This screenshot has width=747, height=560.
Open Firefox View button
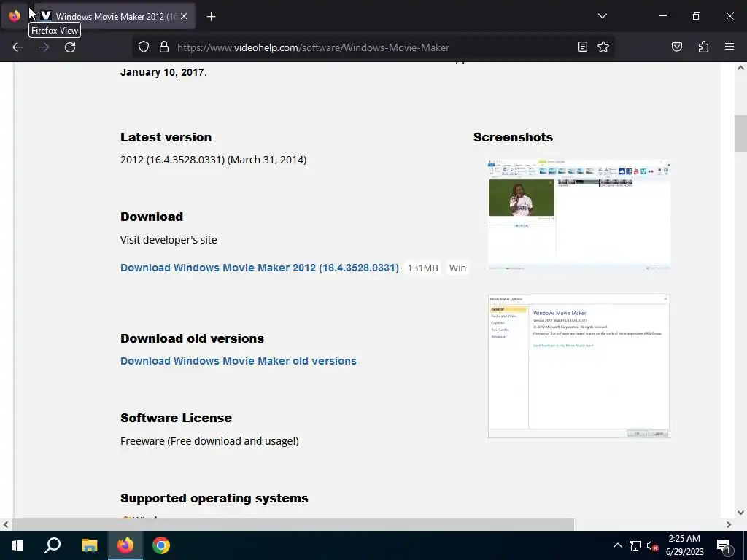(15, 16)
